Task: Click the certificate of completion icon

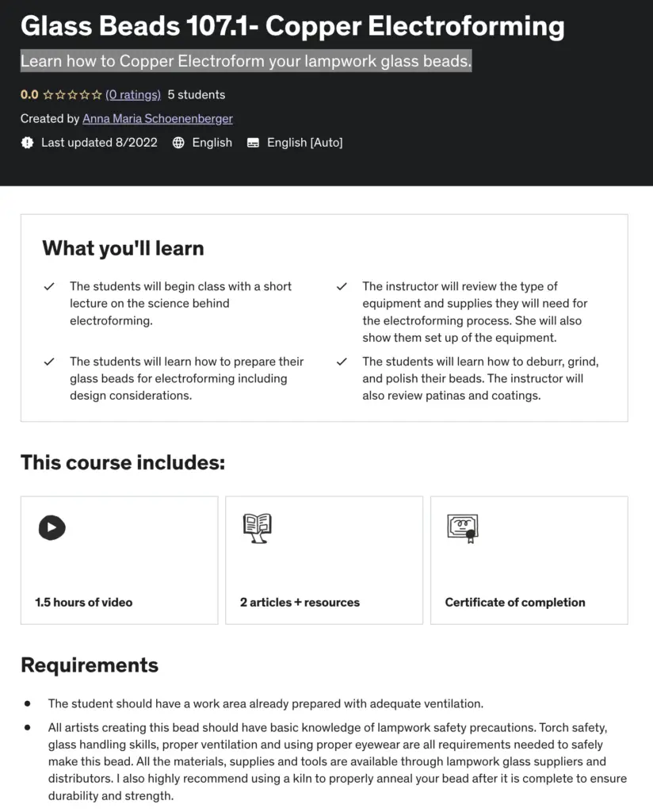Action: coord(463,527)
